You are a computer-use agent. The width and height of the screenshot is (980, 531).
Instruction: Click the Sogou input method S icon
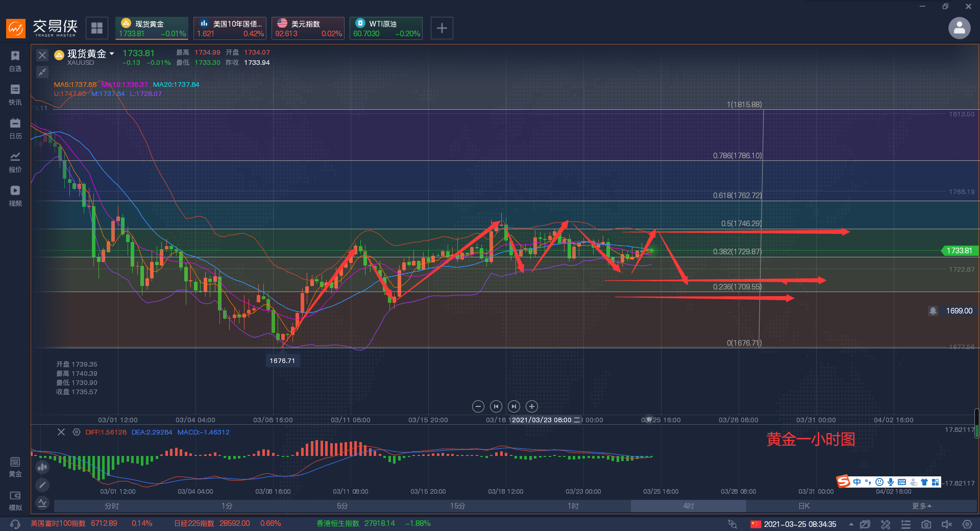coord(843,481)
